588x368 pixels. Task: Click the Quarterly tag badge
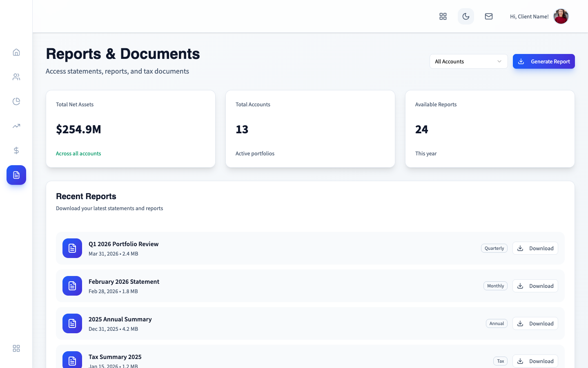coord(494,248)
